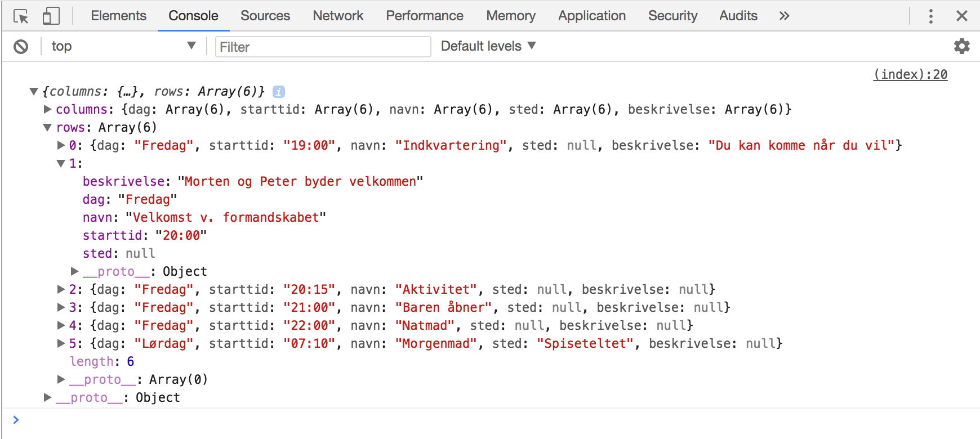The width and height of the screenshot is (980, 439).
Task: Open the hidden panels overflow chevron
Action: [784, 16]
